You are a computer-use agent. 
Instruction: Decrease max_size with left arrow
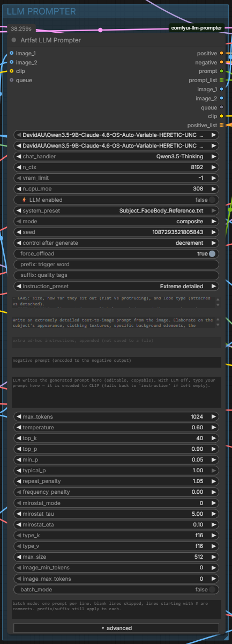coord(19,557)
